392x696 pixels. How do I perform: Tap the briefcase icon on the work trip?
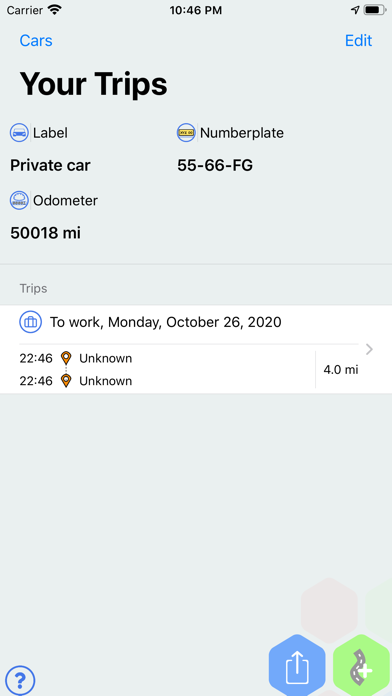pyautogui.click(x=30, y=322)
